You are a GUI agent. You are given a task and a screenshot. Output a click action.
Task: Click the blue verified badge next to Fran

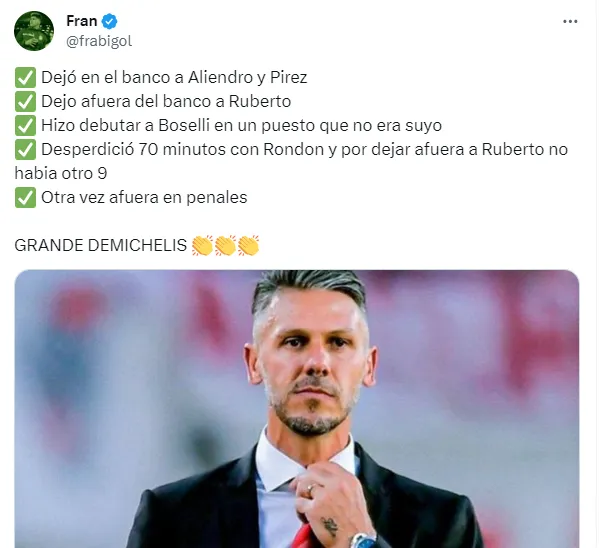110,21
